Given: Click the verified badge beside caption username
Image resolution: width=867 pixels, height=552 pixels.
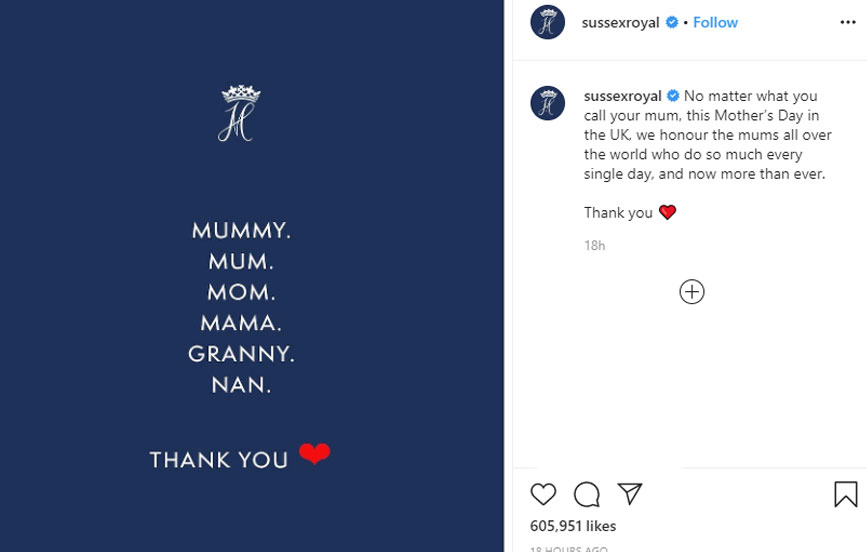Looking at the screenshot, I should click(x=673, y=96).
